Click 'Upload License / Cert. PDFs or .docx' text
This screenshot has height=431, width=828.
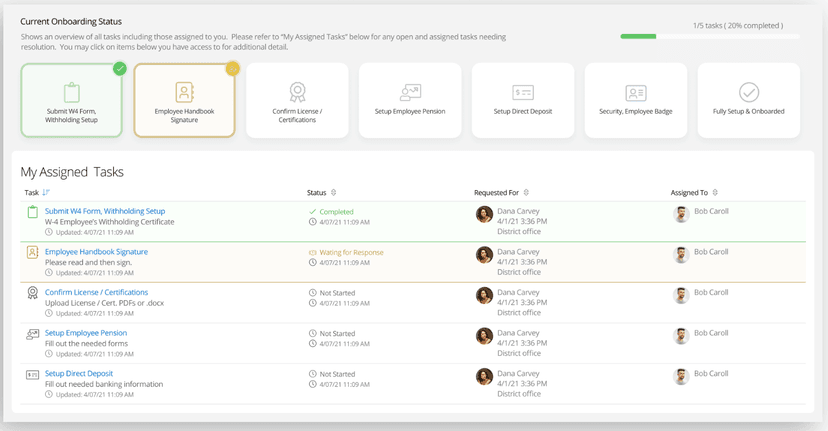pos(104,303)
